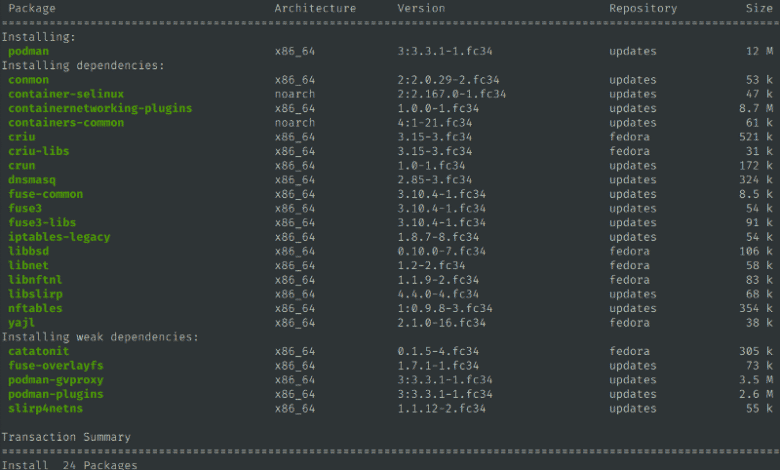Select the libnftnl package name
780x470 pixels.
(35, 280)
